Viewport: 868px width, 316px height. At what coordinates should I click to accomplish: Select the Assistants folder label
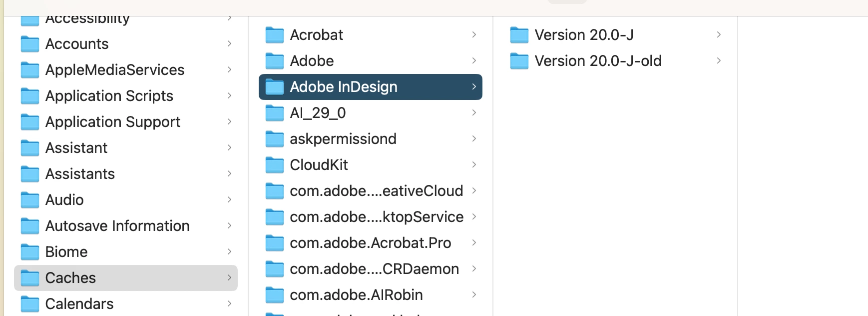click(80, 174)
